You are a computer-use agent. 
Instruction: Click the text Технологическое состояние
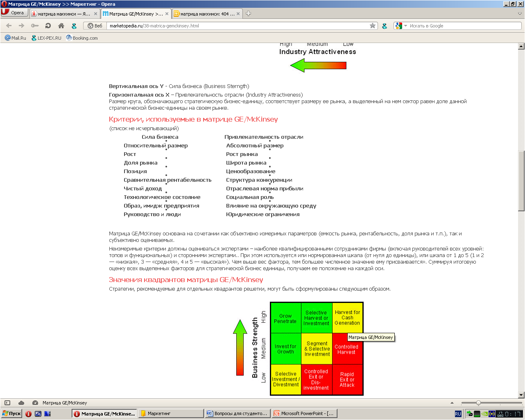click(x=162, y=197)
